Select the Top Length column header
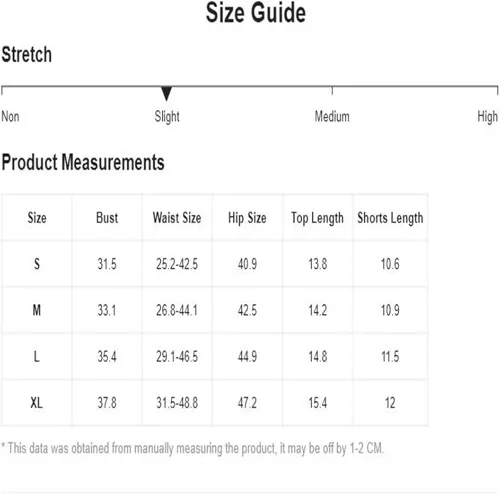 coord(317,218)
